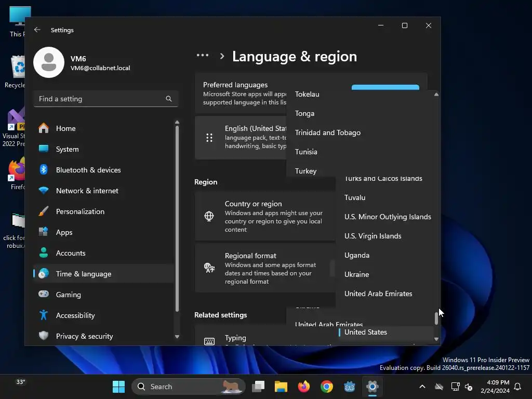Image resolution: width=532 pixels, height=399 pixels.
Task: Open Network & internet settings
Action: 104,191
